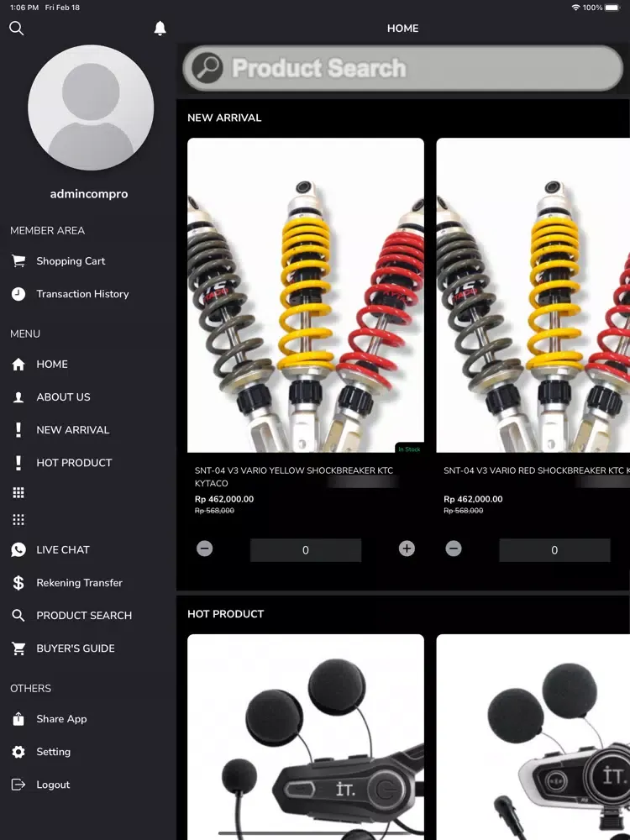Image resolution: width=630 pixels, height=840 pixels.
Task: Click the Setting gear icon
Action: pos(18,752)
